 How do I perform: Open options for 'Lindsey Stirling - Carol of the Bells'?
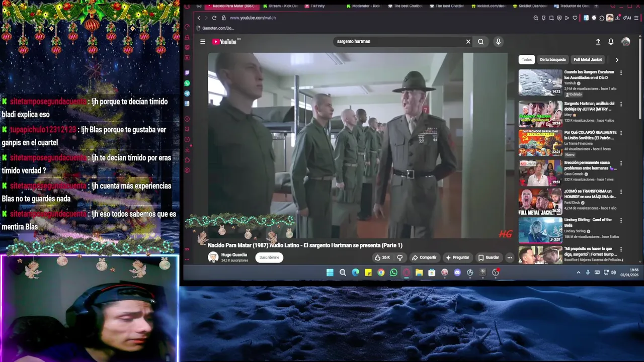point(621,220)
